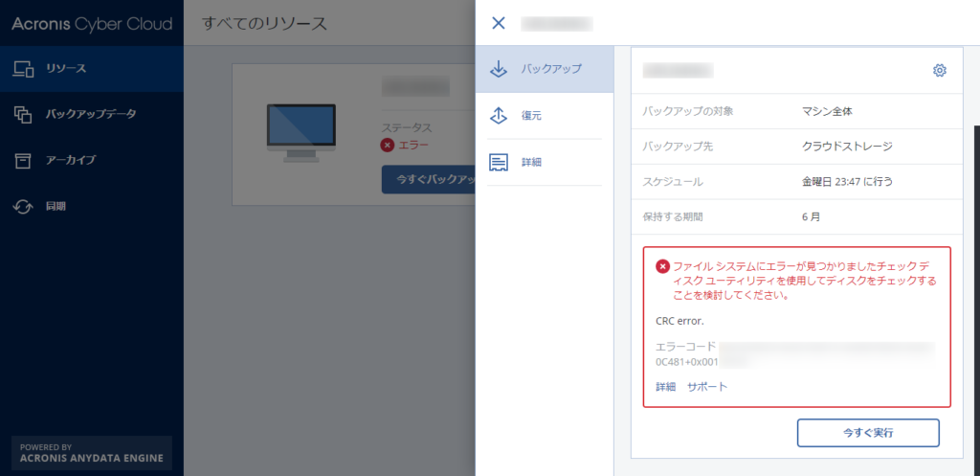Click the リソース devices icon in sidebar
This screenshot has width=980, height=476.
[x=23, y=69]
